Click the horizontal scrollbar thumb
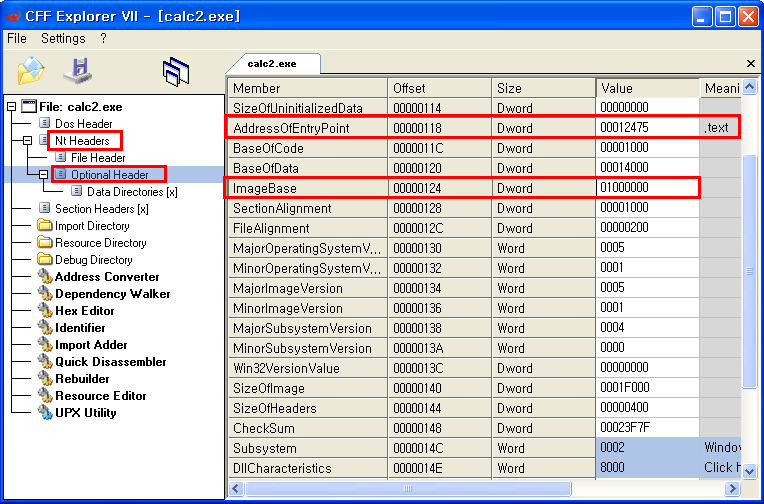Viewport: 764px width, 504px height. (408, 488)
